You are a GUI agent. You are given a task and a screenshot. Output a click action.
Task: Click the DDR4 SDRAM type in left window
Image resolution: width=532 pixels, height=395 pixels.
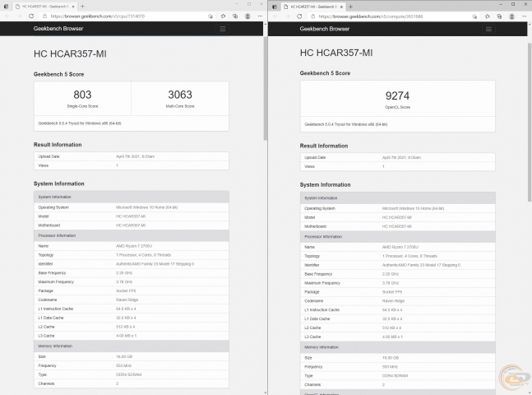click(x=128, y=374)
